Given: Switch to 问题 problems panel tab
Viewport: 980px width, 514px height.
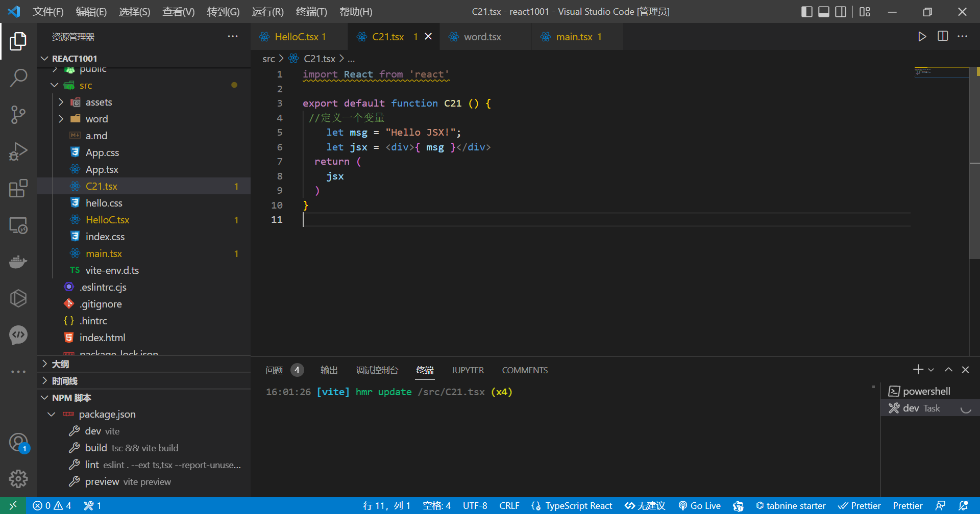Looking at the screenshot, I should 284,370.
